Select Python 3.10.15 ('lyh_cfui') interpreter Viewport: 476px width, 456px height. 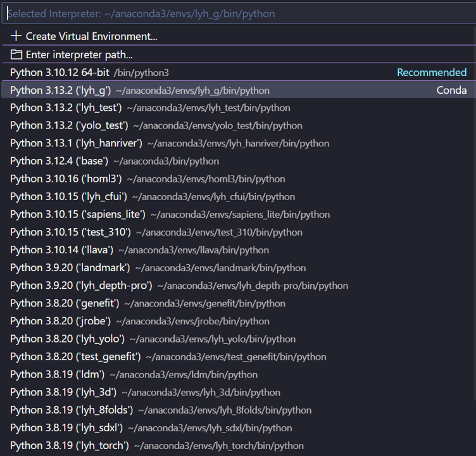coord(239,196)
